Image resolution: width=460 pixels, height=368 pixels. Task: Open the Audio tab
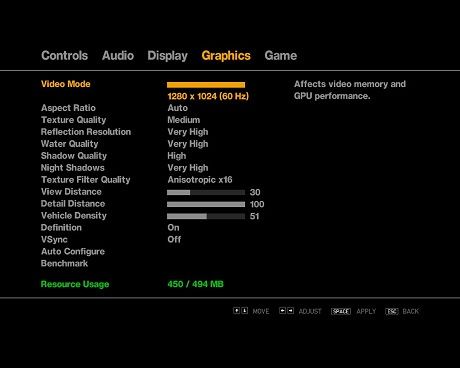pos(118,55)
